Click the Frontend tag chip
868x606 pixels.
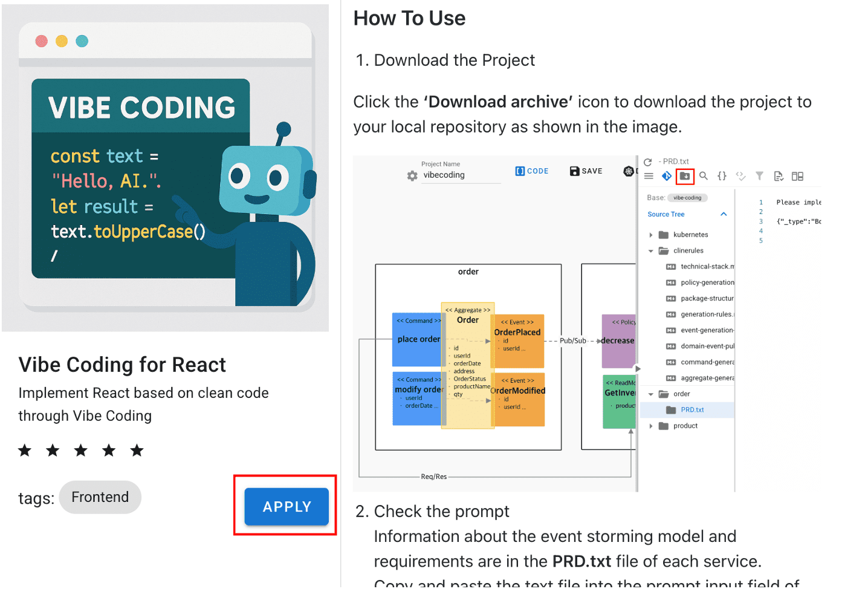[x=100, y=497]
